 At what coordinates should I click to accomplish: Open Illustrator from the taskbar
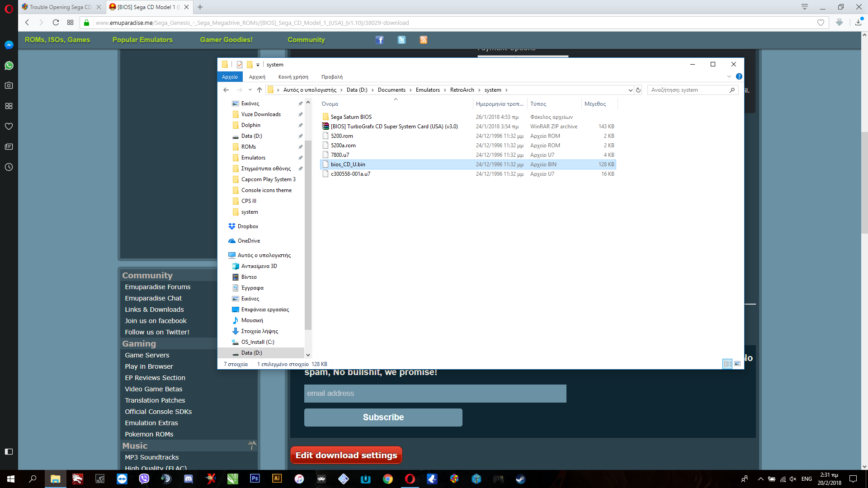[x=277, y=479]
